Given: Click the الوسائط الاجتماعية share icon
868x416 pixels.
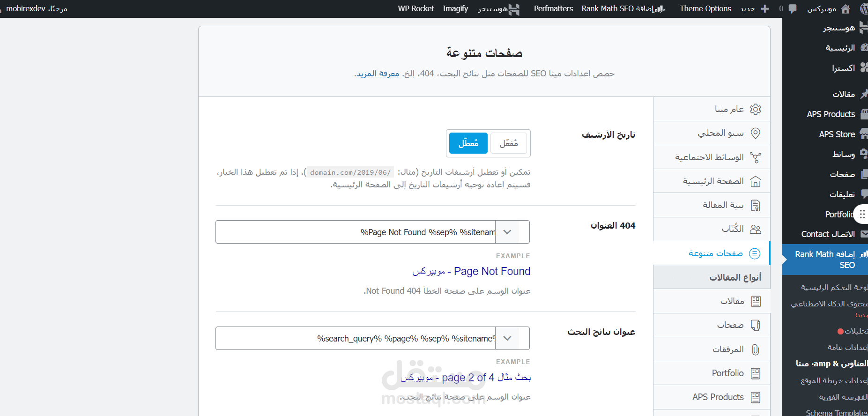Looking at the screenshot, I should 755,157.
